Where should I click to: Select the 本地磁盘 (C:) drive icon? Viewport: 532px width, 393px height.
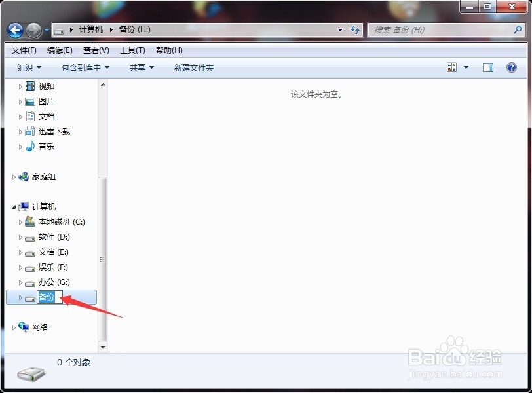pyautogui.click(x=30, y=221)
